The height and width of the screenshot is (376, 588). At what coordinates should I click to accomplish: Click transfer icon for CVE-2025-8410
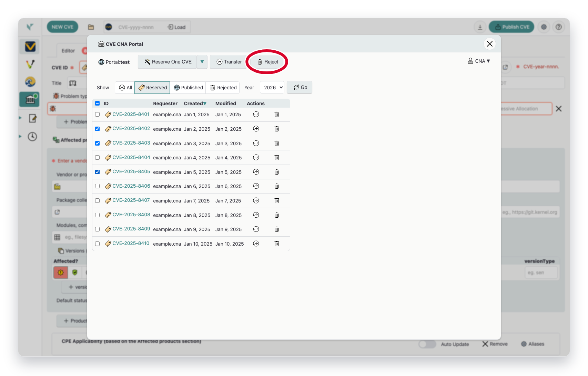[x=256, y=244]
